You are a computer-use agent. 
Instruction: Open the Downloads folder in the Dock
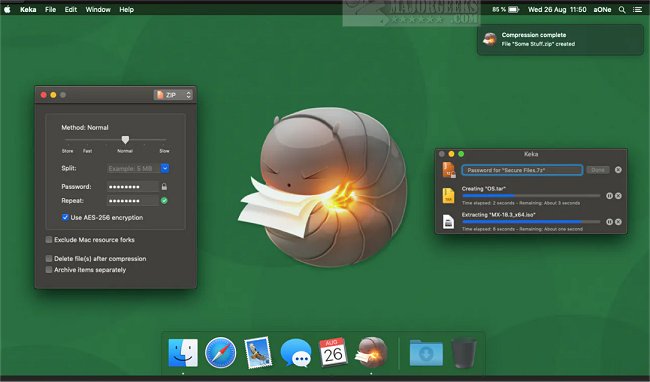(x=426, y=353)
